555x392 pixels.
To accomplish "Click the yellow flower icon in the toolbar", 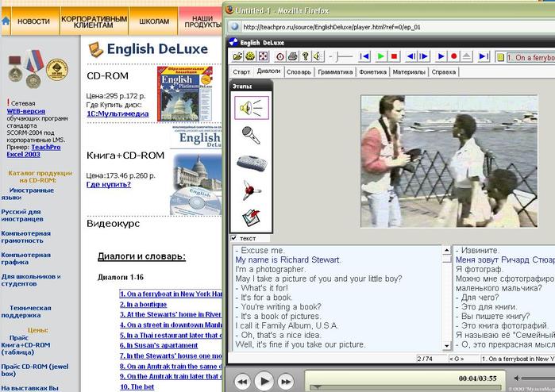I will tap(250, 56).
